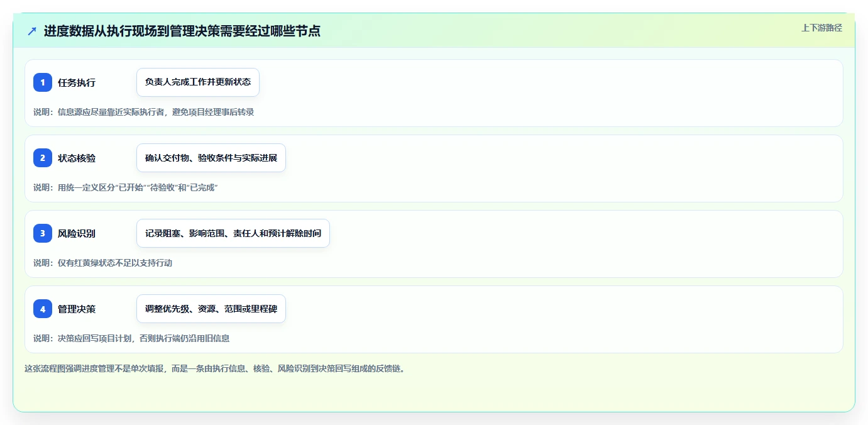The width and height of the screenshot is (868, 425).
Task: Select the 调整优先级、资源、范围或里程碑 chip
Action: [211, 309]
